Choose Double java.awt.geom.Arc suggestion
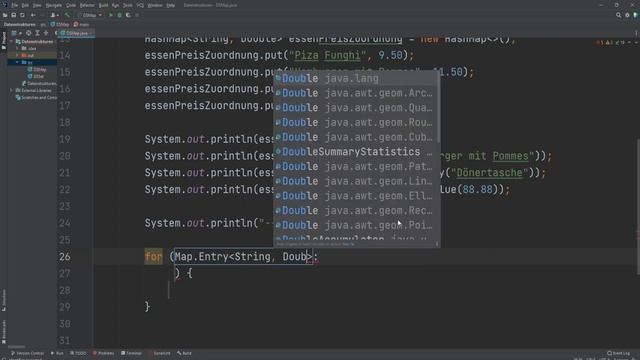The width and height of the screenshot is (640, 360). pyautogui.click(x=355, y=93)
